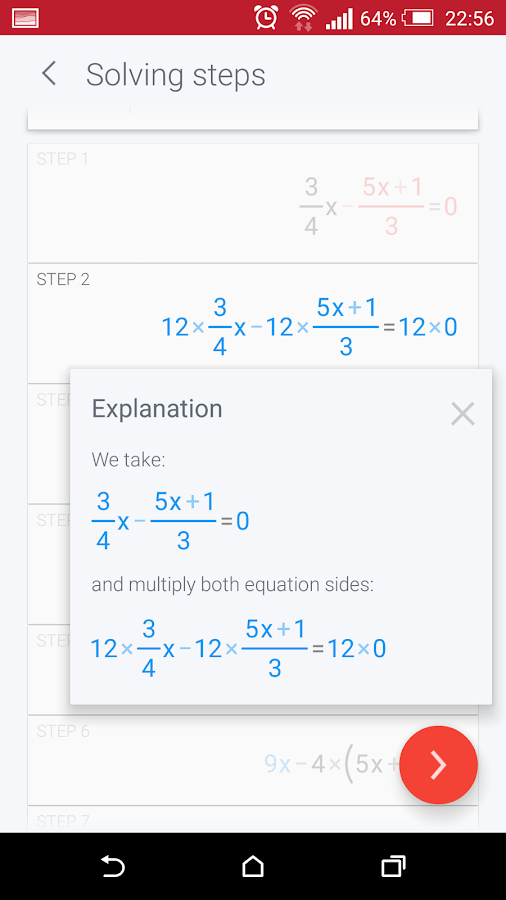Tap the alarm clock status icon
This screenshot has width=506, height=900.
(266, 18)
